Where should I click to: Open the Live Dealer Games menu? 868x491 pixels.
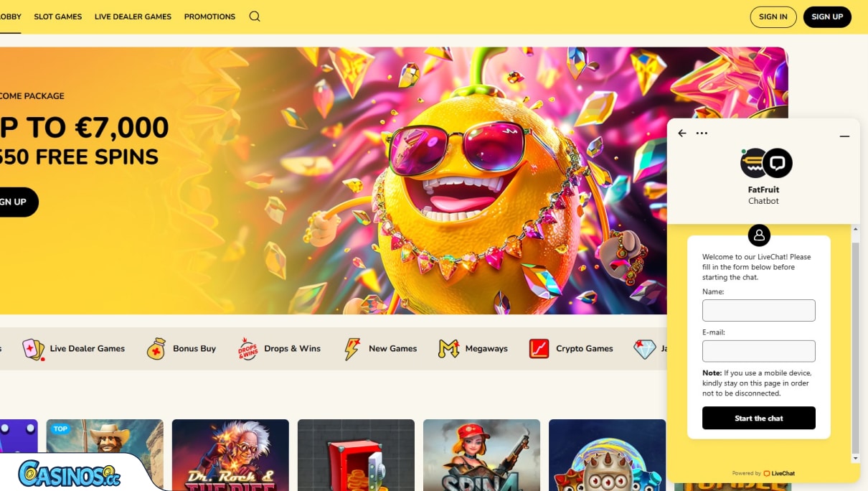coord(133,17)
